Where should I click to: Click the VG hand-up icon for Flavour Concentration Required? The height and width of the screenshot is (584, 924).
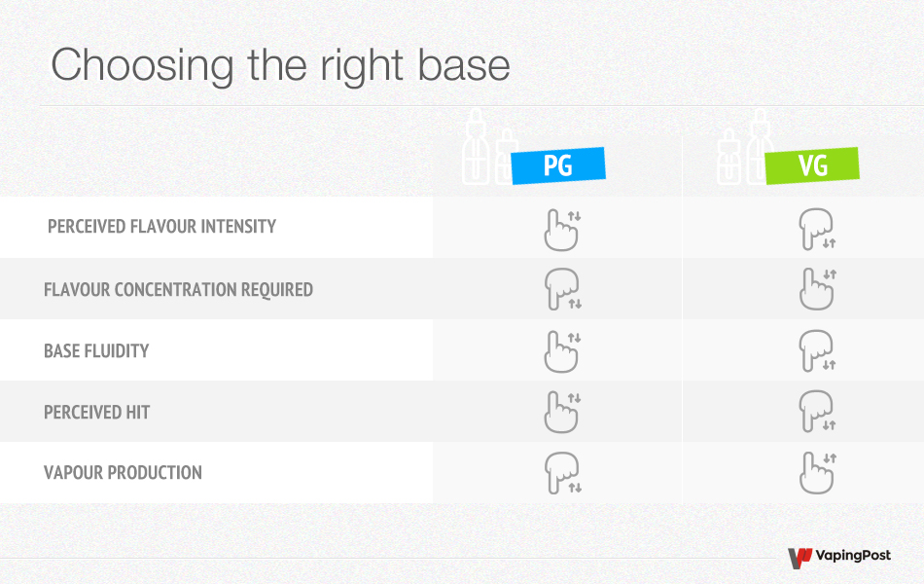(x=815, y=289)
